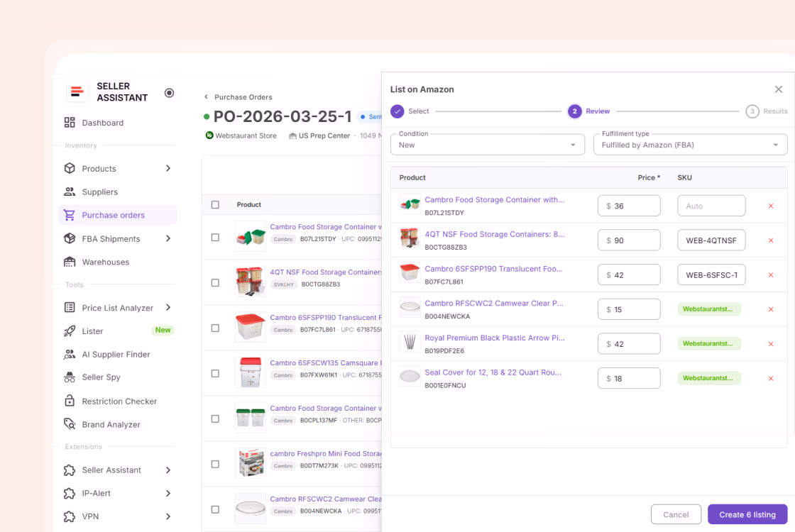Click the Seller Assistant logo

pos(77,92)
